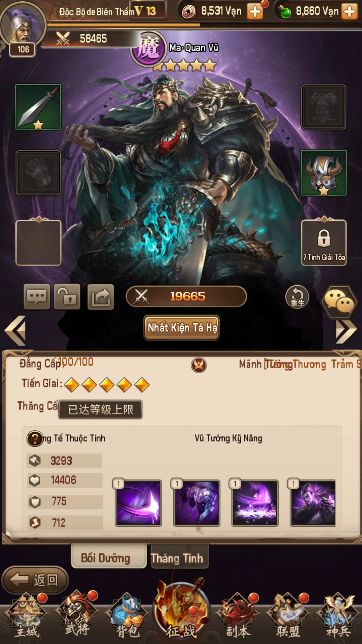Toggle the hero padlock lock icon
Screen dimensions: 362x644
click(x=67, y=297)
